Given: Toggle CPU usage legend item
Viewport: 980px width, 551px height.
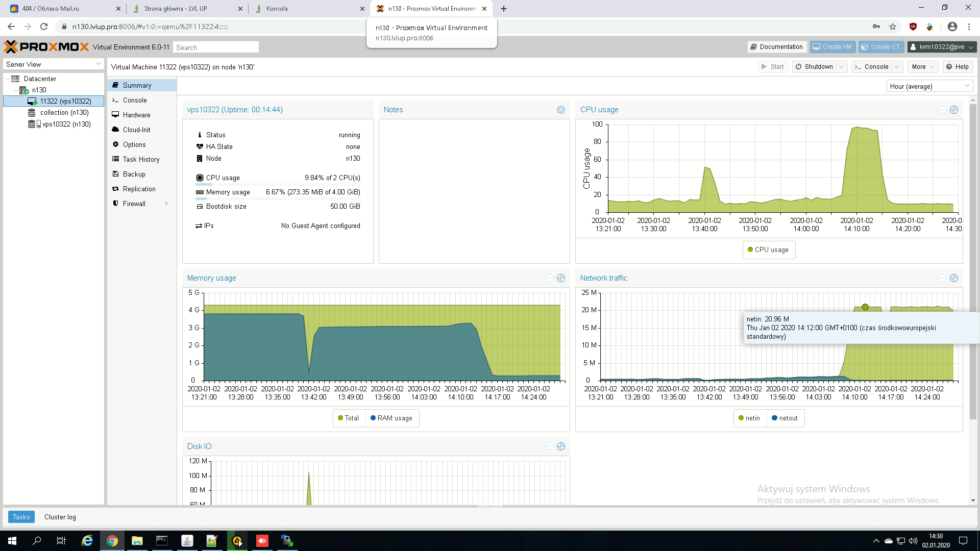Looking at the screenshot, I should click(x=768, y=249).
